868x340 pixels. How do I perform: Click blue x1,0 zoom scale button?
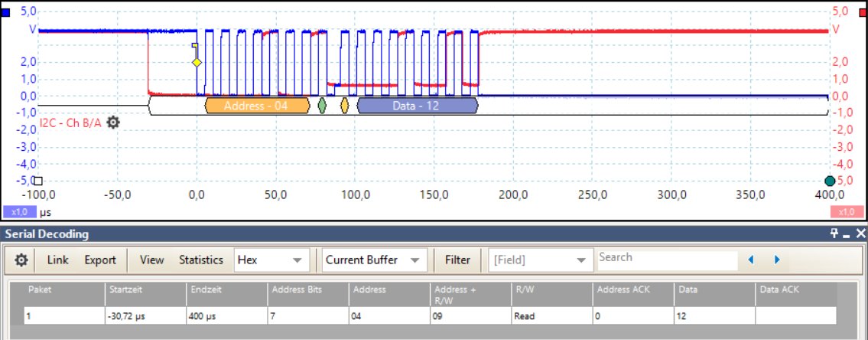point(19,212)
